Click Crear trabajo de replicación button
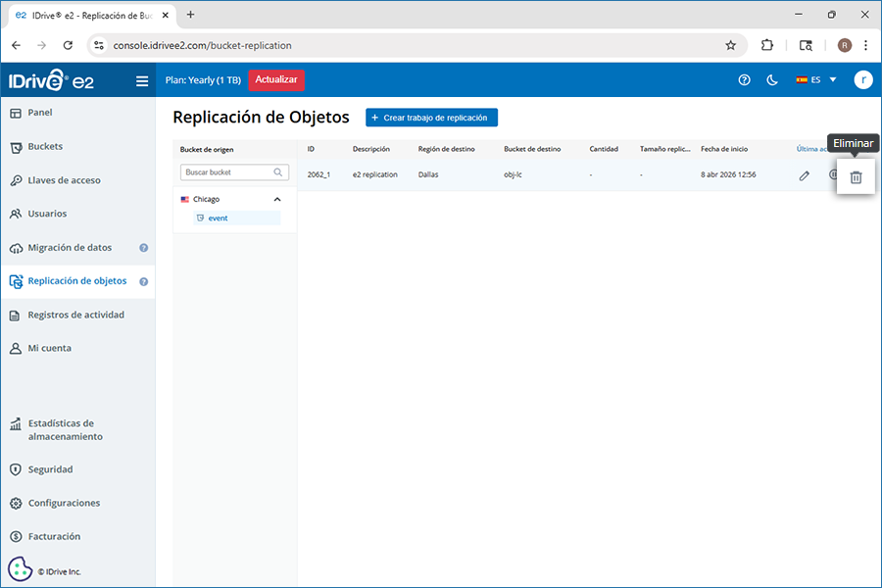882x588 pixels. [432, 118]
